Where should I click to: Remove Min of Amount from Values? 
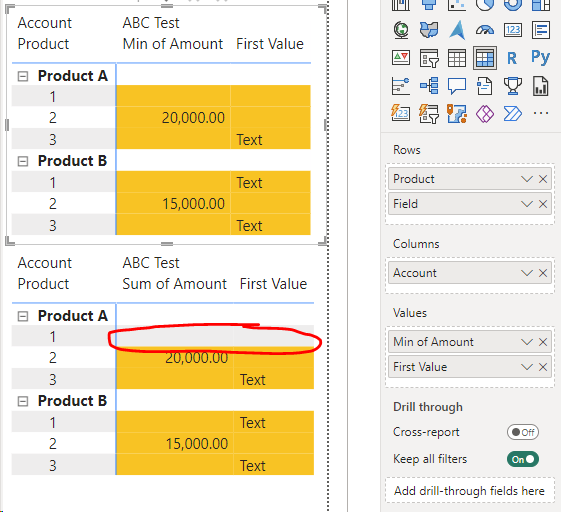click(x=543, y=342)
